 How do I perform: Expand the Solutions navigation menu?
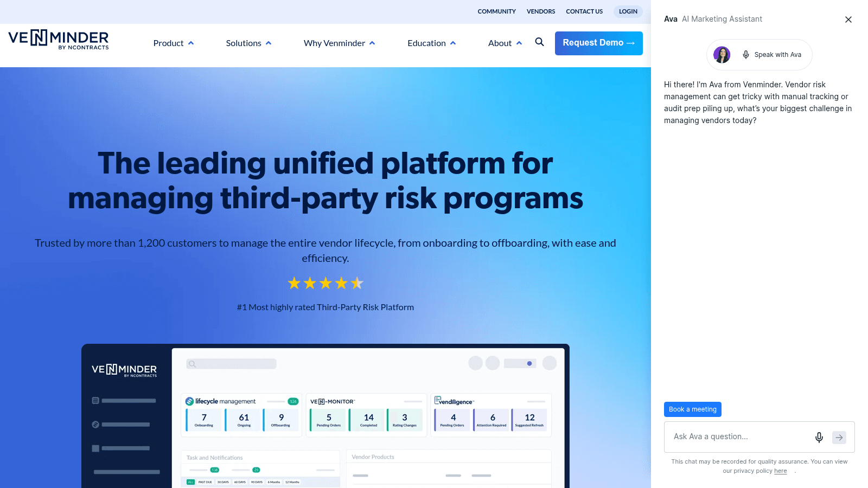pyautogui.click(x=249, y=43)
